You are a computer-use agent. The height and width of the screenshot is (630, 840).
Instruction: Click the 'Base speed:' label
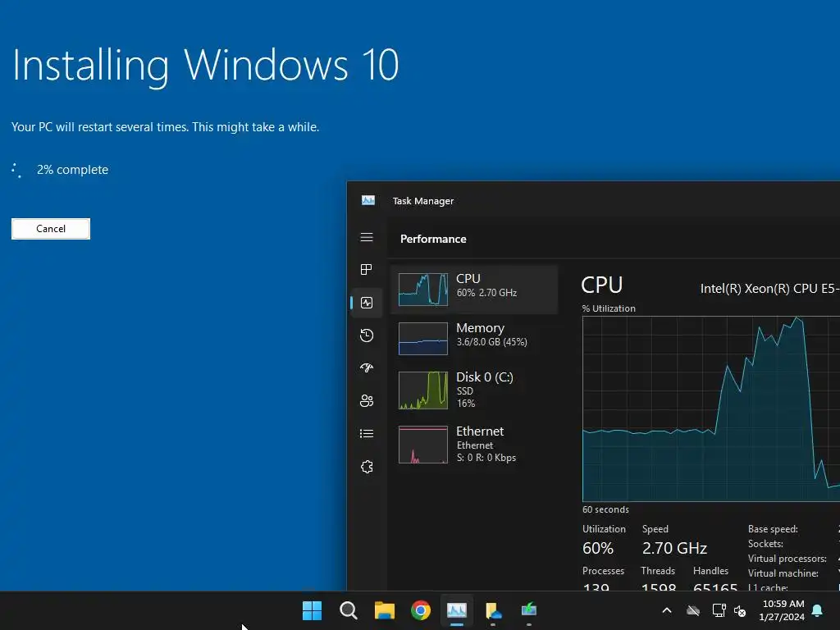point(773,529)
